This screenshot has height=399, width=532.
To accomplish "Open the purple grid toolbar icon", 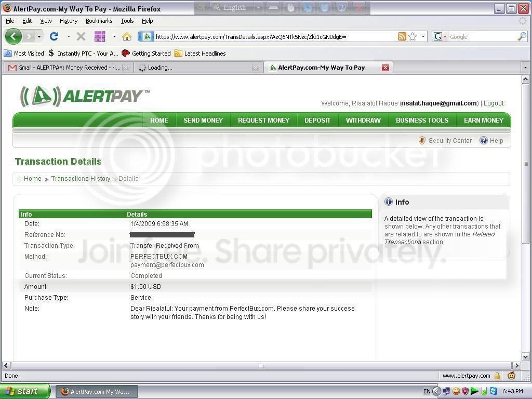I will [99, 36].
